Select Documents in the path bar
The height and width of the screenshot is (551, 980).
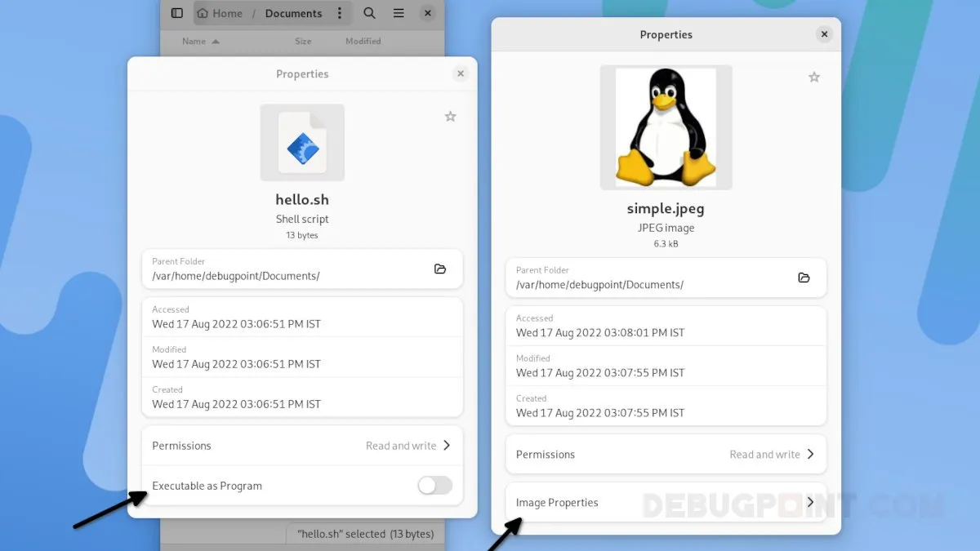(293, 13)
